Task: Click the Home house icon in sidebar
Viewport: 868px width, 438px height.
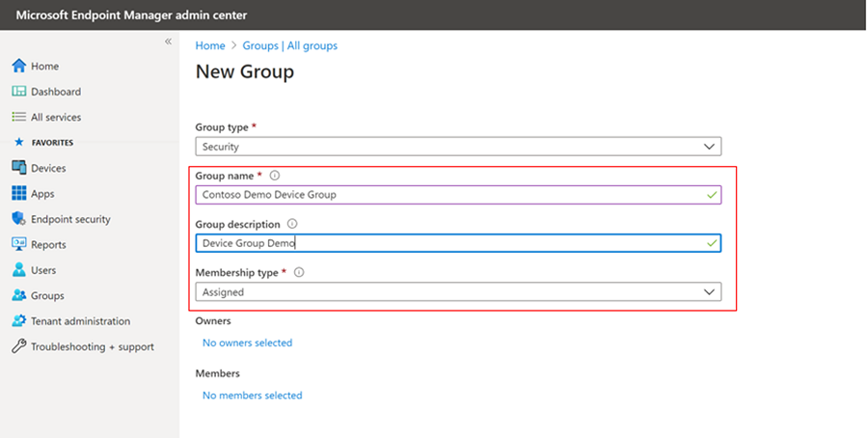Action: click(19, 66)
